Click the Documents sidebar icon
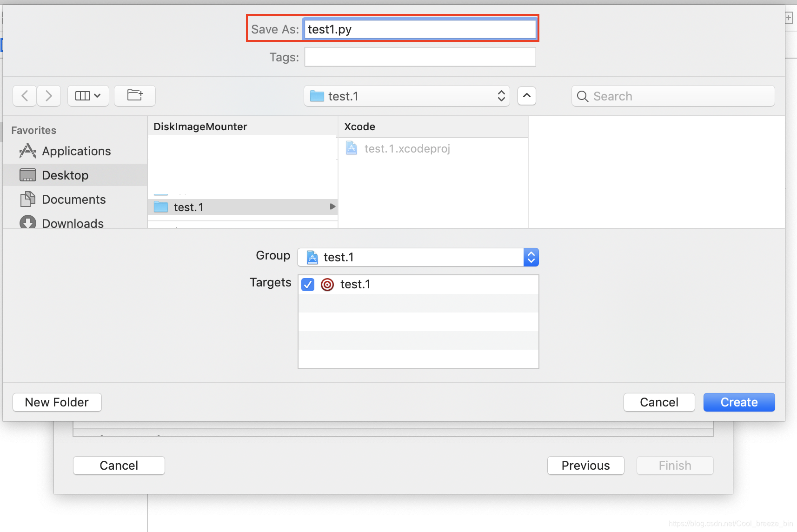Screen dimensions: 797x532 (x=28, y=199)
